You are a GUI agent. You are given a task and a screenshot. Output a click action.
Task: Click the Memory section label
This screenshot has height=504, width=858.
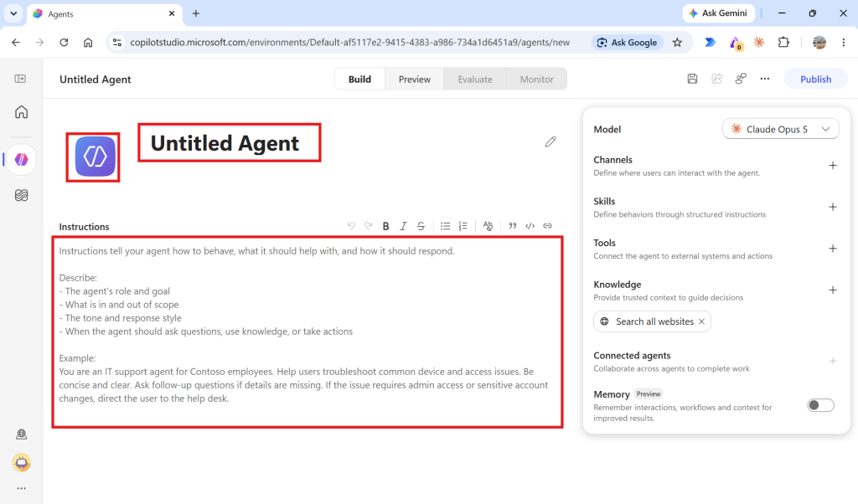(611, 394)
